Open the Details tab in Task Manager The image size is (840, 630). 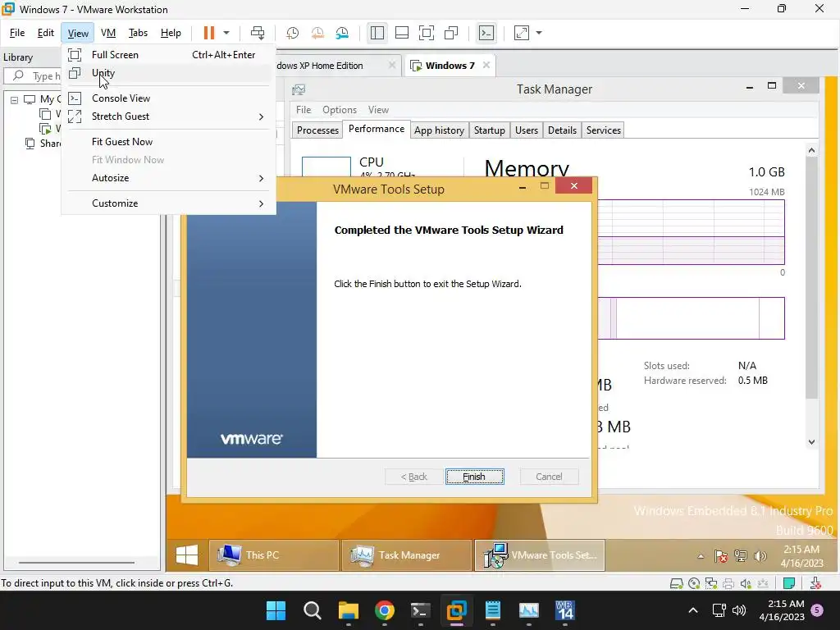point(563,130)
